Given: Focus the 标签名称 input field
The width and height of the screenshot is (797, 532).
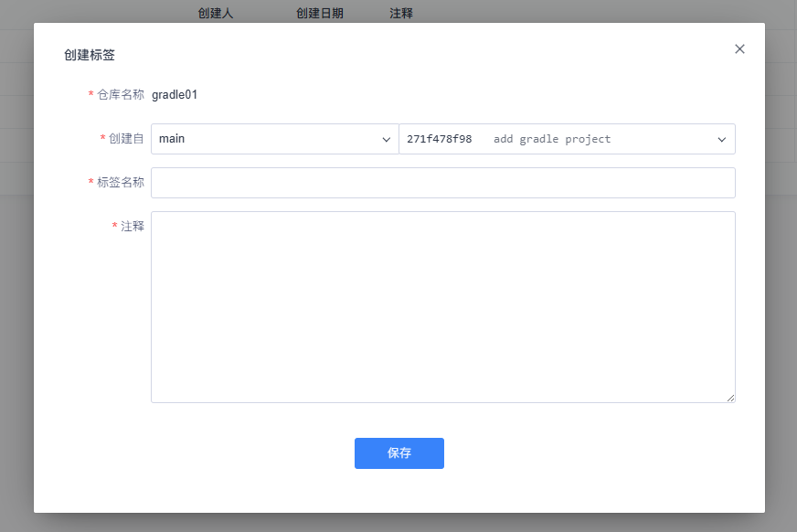Looking at the screenshot, I should 442,183.
